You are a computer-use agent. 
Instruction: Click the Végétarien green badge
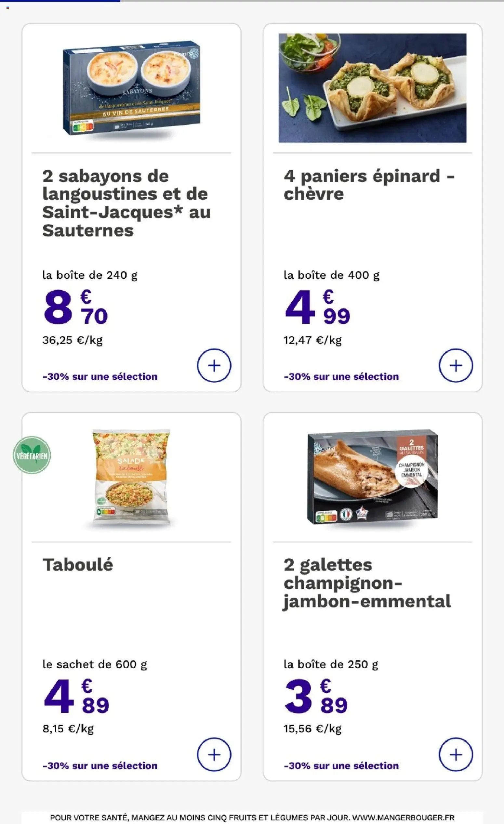click(x=32, y=455)
